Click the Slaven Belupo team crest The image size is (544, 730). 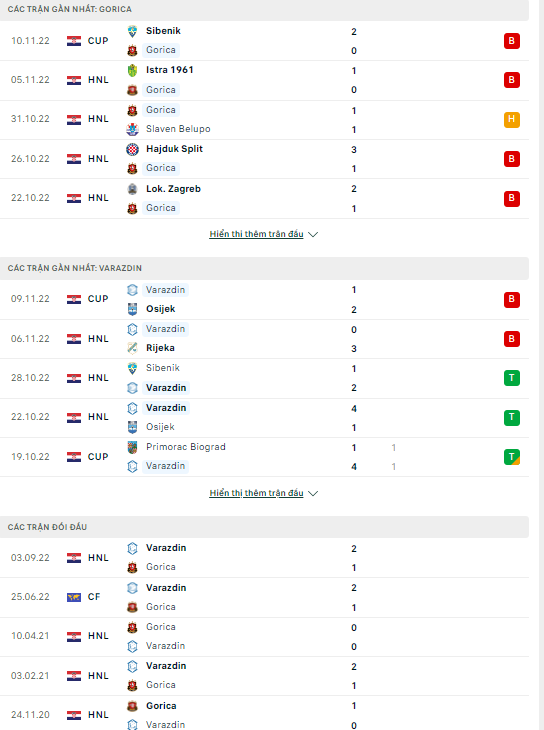pos(132,129)
